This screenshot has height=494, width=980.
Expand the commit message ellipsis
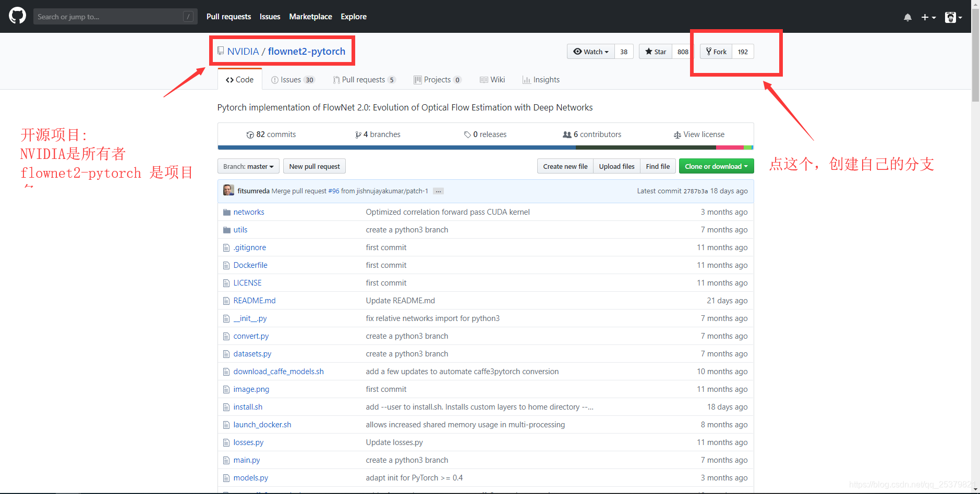(x=439, y=191)
